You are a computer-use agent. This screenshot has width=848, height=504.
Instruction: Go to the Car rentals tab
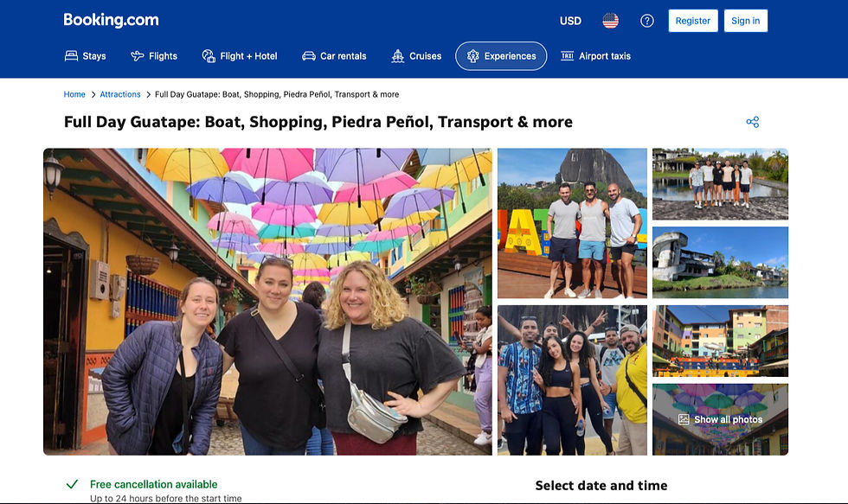pyautogui.click(x=334, y=56)
